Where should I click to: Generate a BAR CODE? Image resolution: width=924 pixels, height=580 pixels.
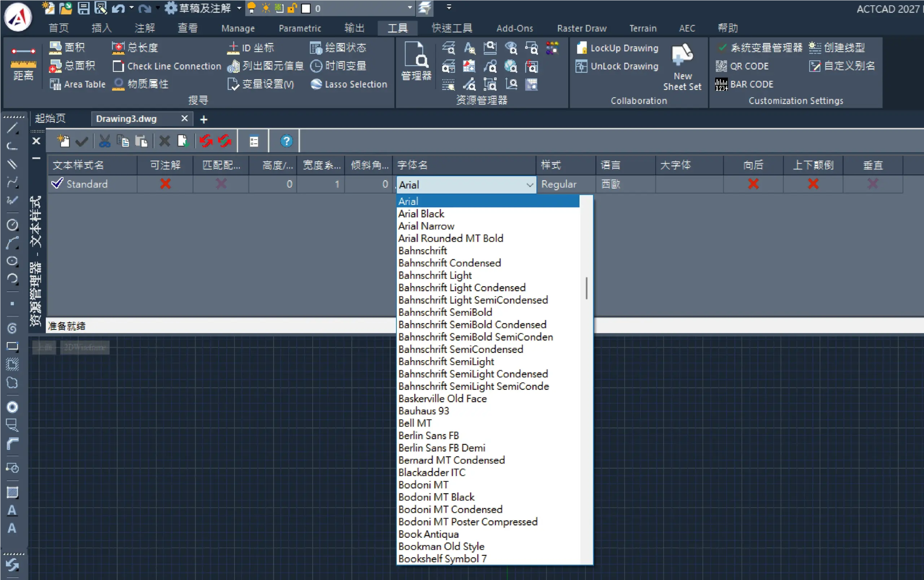(744, 84)
